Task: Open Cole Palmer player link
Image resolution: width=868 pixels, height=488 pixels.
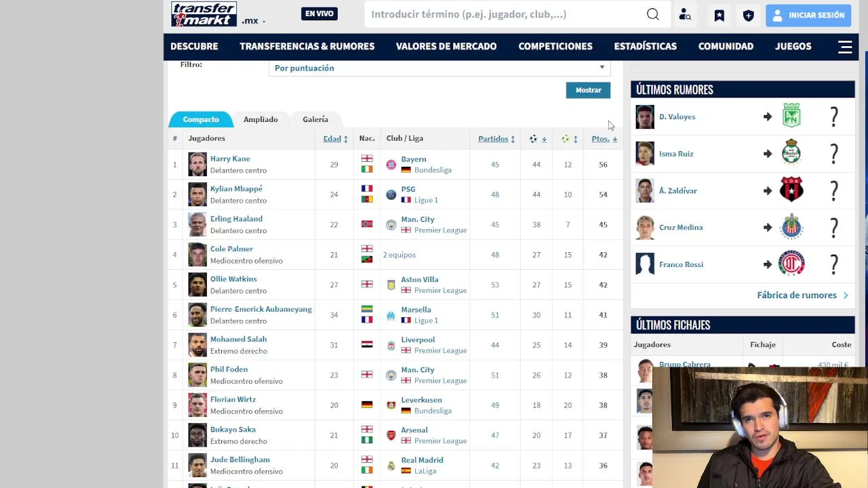Action: (x=231, y=249)
